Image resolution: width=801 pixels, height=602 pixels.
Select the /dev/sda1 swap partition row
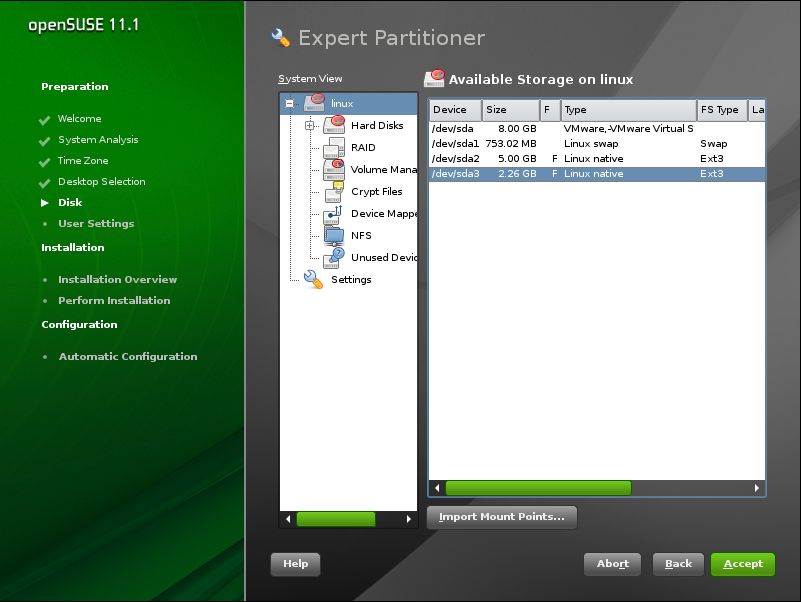coord(597,144)
